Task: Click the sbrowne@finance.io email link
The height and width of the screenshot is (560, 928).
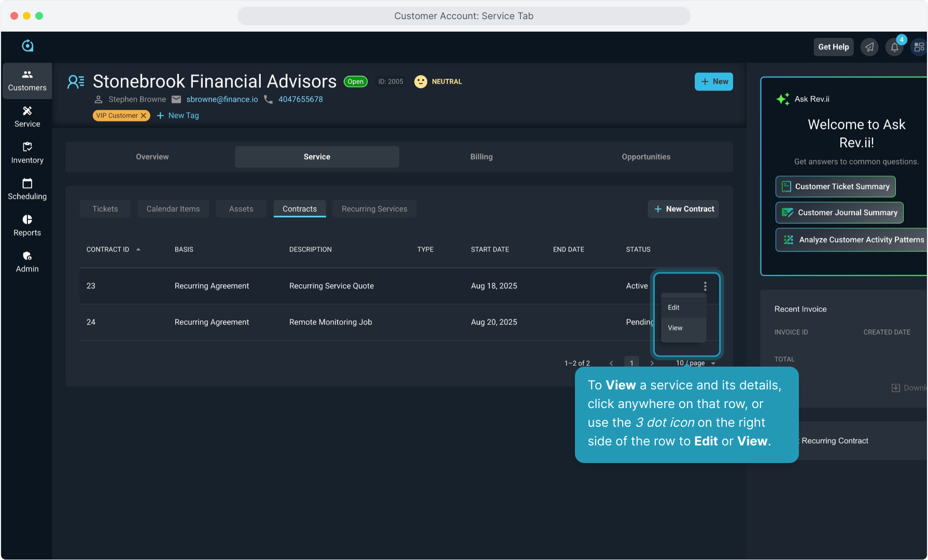Action: click(222, 99)
